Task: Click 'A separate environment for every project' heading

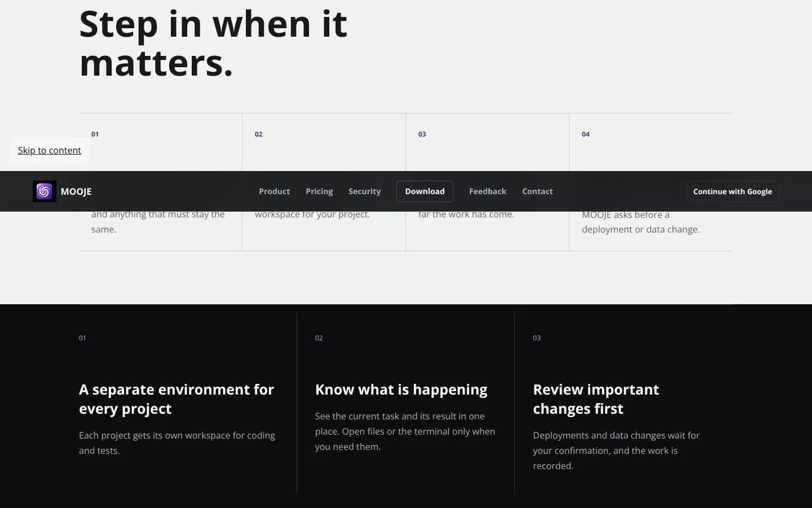Action: [176, 399]
